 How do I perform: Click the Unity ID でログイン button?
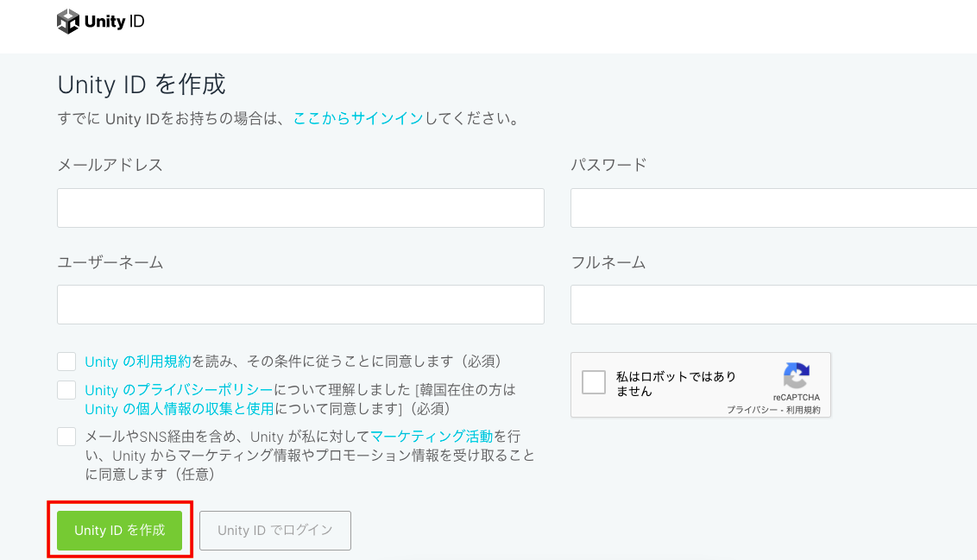tap(275, 531)
